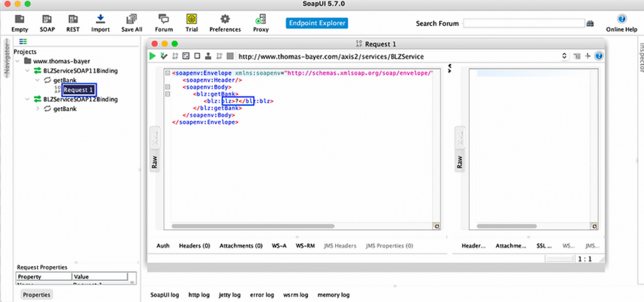Open the wsrm log tab
The height and width of the screenshot is (302, 644).
pos(296,295)
